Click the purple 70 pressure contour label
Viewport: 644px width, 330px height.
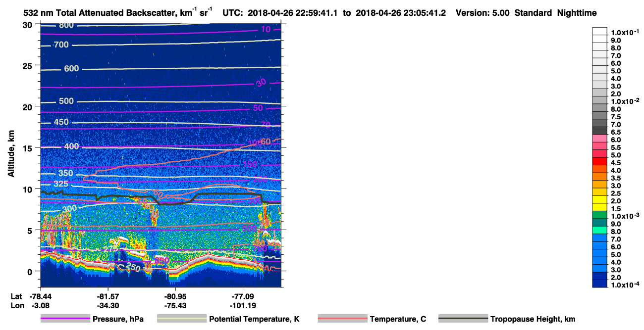click(x=267, y=124)
